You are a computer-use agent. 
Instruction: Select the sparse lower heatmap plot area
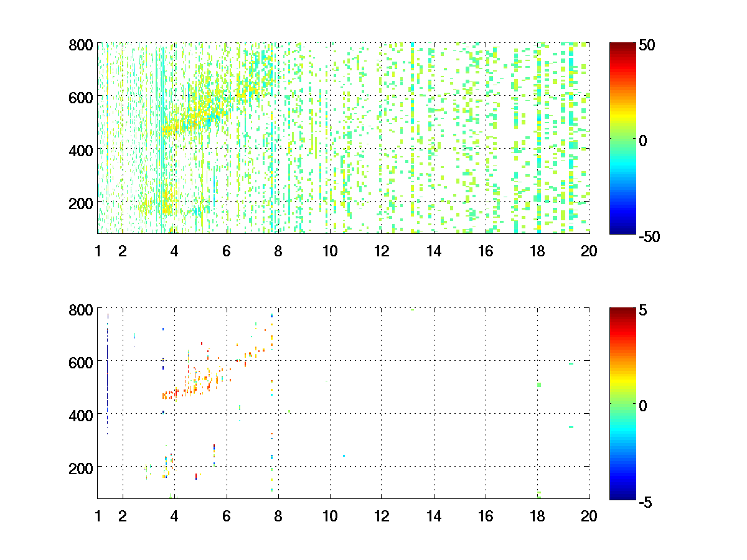343,403
